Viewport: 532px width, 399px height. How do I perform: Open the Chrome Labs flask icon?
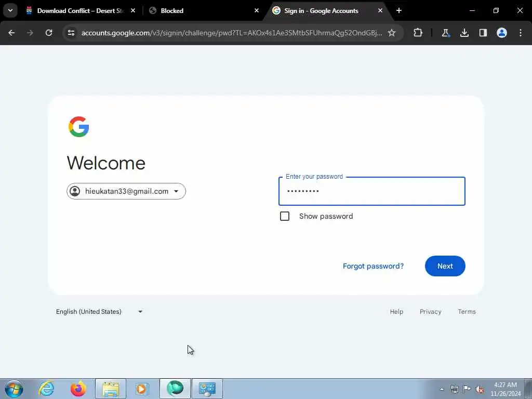click(x=445, y=33)
